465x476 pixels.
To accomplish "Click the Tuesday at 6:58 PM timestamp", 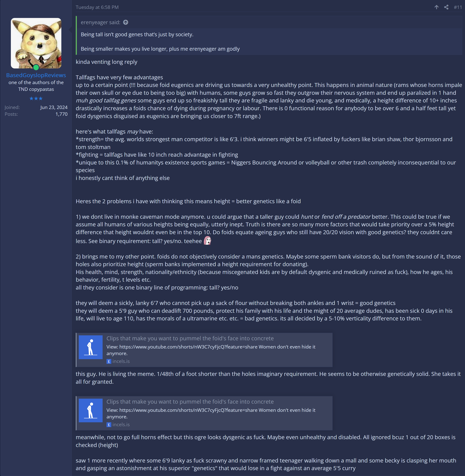I will point(97,7).
